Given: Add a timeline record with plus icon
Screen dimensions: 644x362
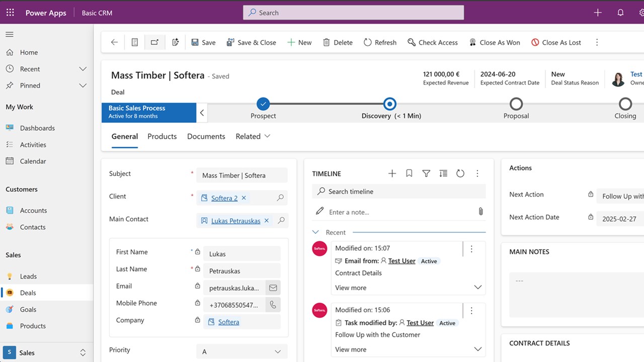Looking at the screenshot, I should pyautogui.click(x=392, y=173).
